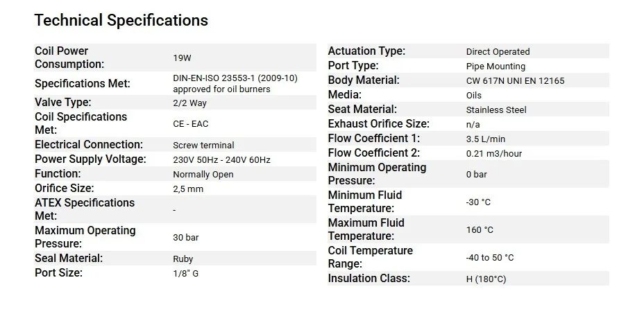
Task: Click the 1/8" G port size value
Action: coord(186,274)
